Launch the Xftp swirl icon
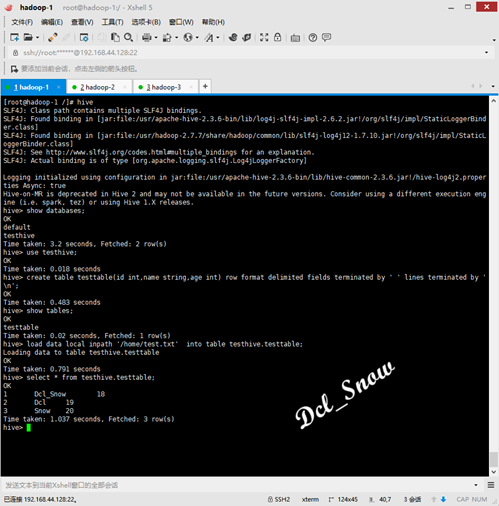This screenshot has height=506, width=499. (x=233, y=37)
